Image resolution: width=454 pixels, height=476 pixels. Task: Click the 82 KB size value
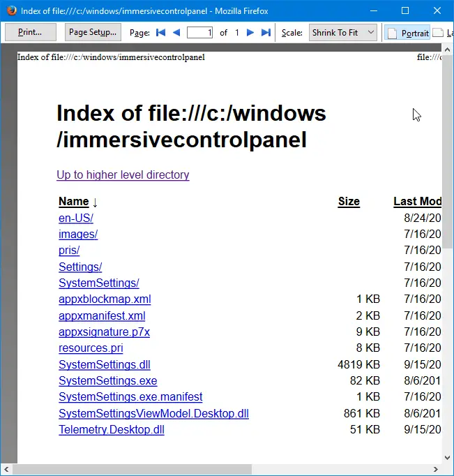(x=365, y=380)
